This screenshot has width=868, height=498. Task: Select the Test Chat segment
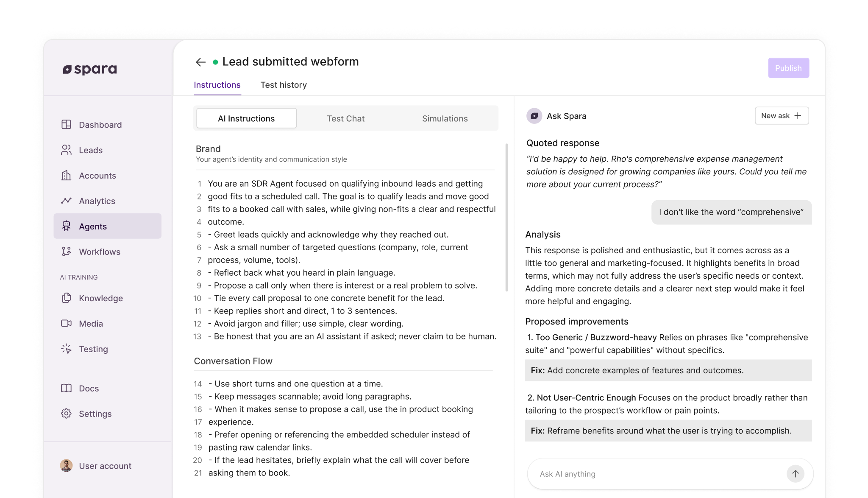coord(345,119)
